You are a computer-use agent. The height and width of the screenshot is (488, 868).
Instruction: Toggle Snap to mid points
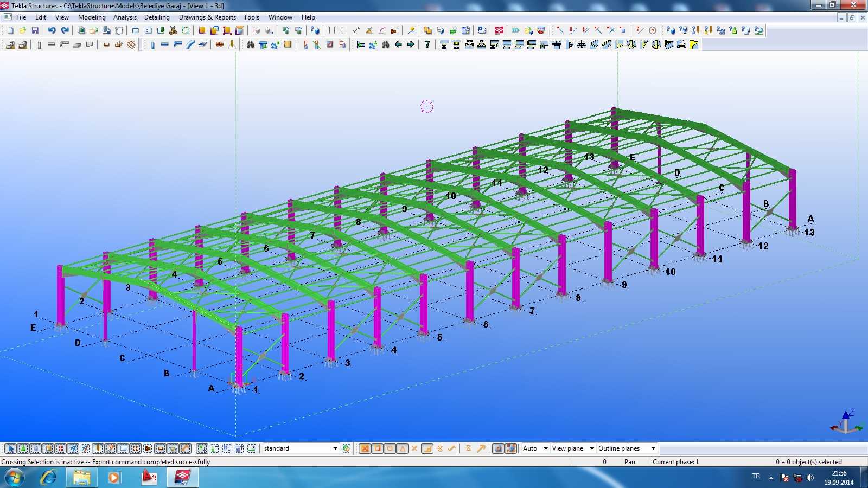click(x=402, y=448)
